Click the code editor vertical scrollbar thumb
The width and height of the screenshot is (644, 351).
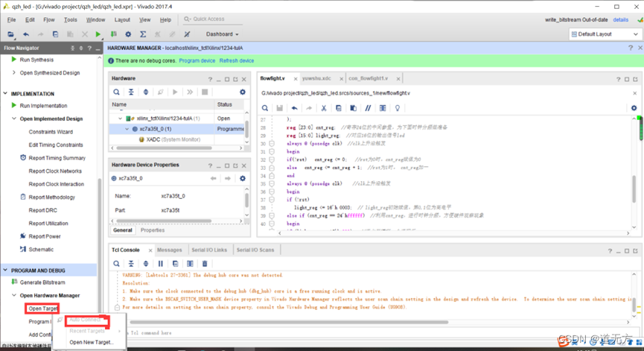(634, 189)
